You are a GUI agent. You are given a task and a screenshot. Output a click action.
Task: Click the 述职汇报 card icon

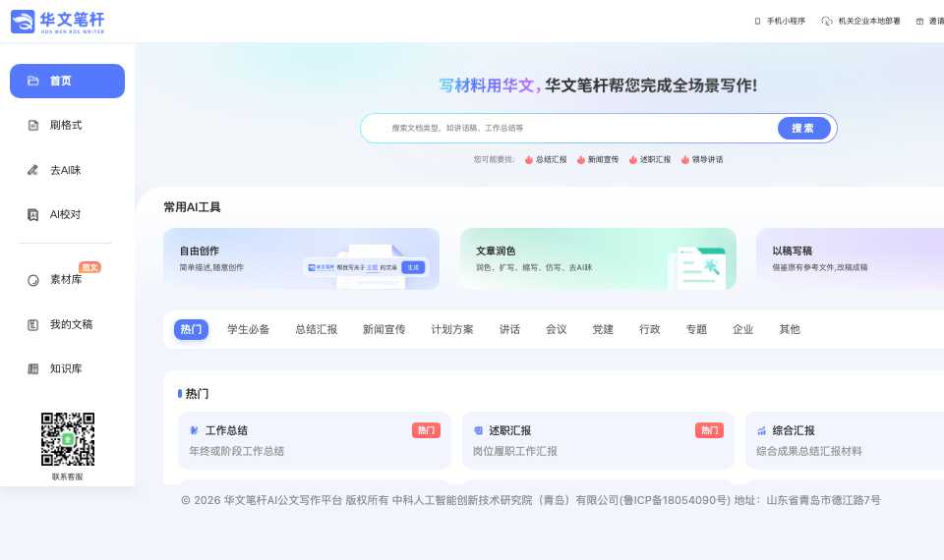(478, 430)
